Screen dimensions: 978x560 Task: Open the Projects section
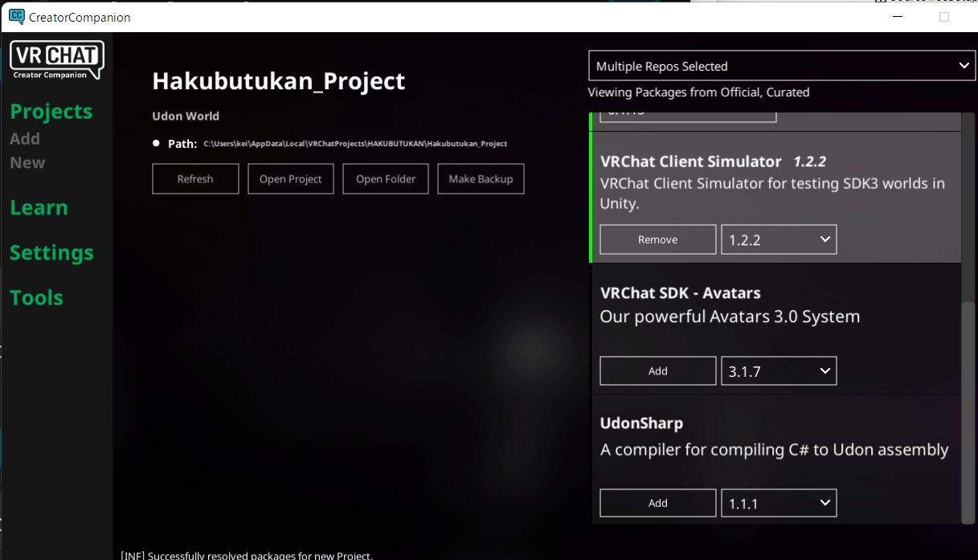point(51,112)
